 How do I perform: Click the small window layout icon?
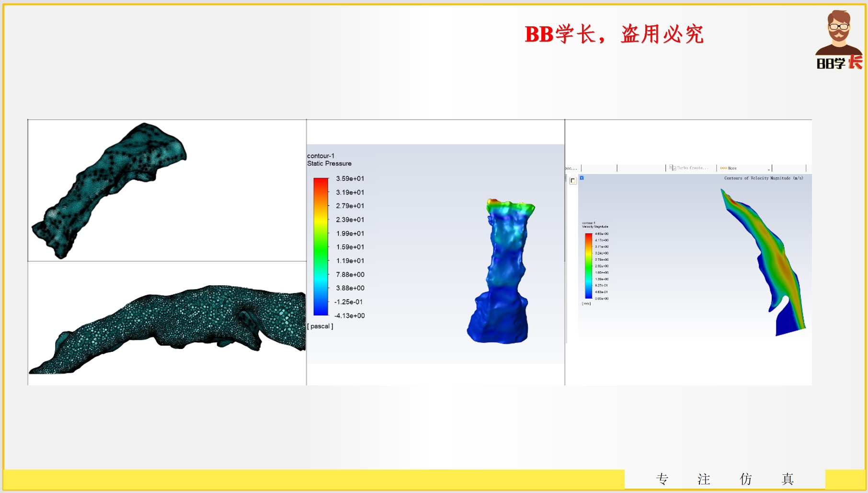pyautogui.click(x=572, y=180)
